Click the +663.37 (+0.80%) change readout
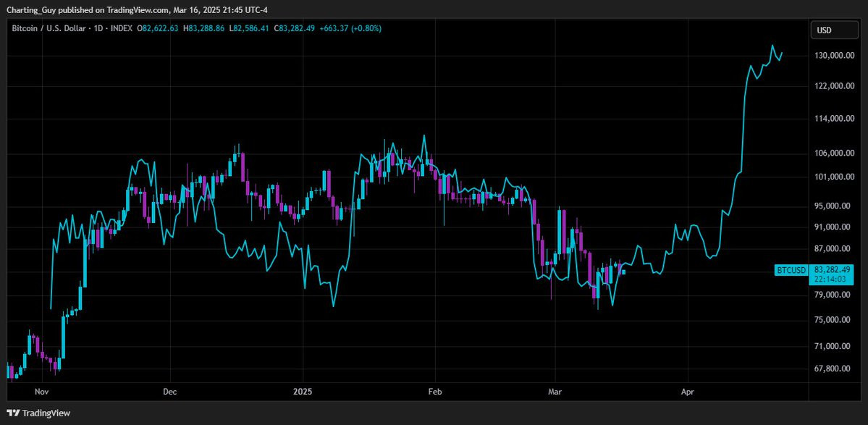 click(350, 28)
